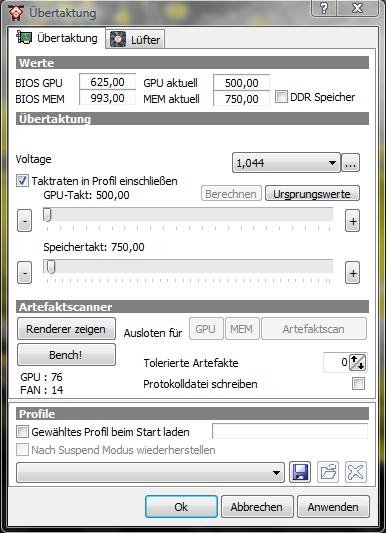Click the Speichertakt slider thumb
The image size is (387, 533).
pyautogui.click(x=51, y=266)
